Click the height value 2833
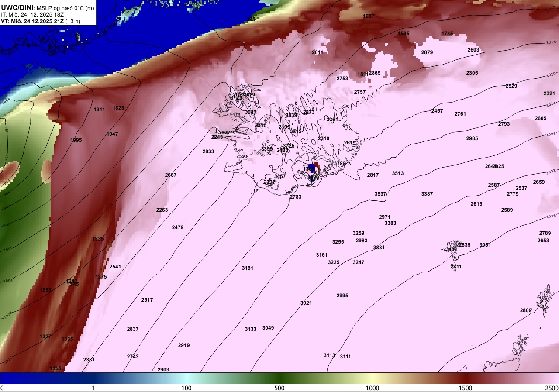This screenshot has height=392, width=559. click(x=208, y=151)
